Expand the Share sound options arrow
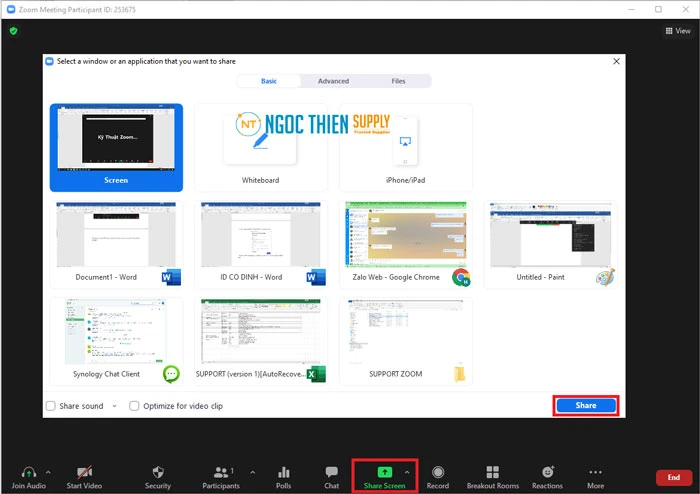Image resolution: width=700 pixels, height=494 pixels. pos(114,406)
